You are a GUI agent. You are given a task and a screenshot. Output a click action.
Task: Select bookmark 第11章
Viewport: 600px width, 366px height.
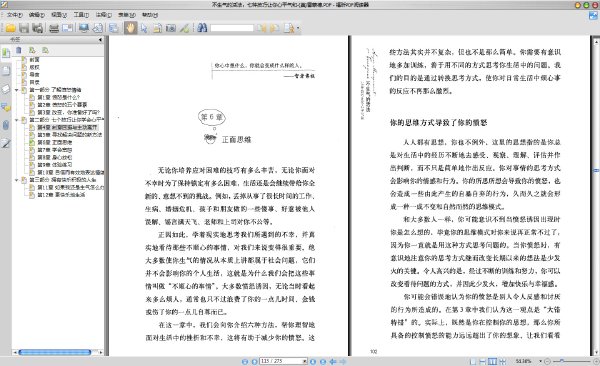70,187
